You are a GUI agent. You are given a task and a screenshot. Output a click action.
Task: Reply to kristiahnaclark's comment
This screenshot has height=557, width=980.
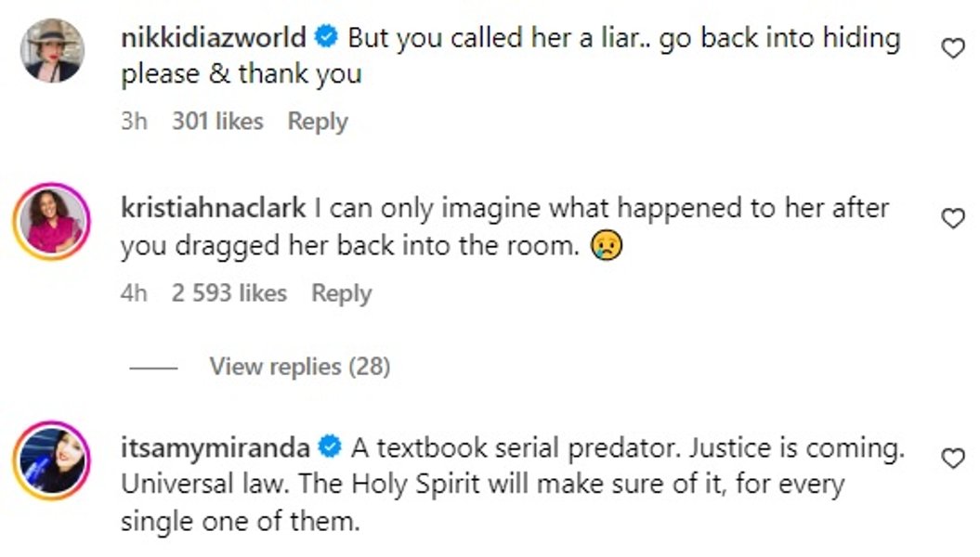(x=341, y=292)
